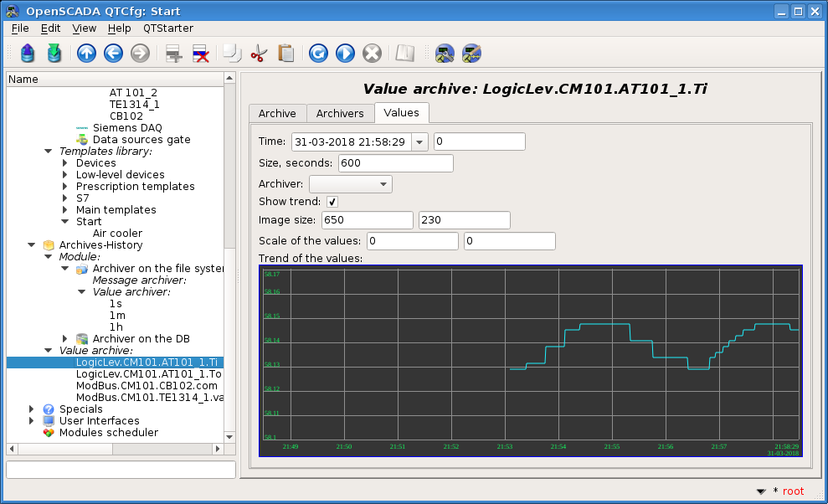Click the Specials question mark icon
This screenshot has height=504, width=828.
[x=49, y=409]
